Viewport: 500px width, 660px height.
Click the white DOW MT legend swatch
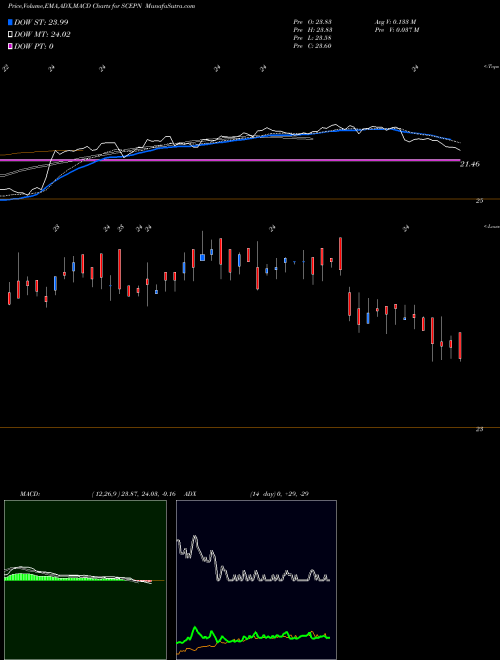[10, 35]
